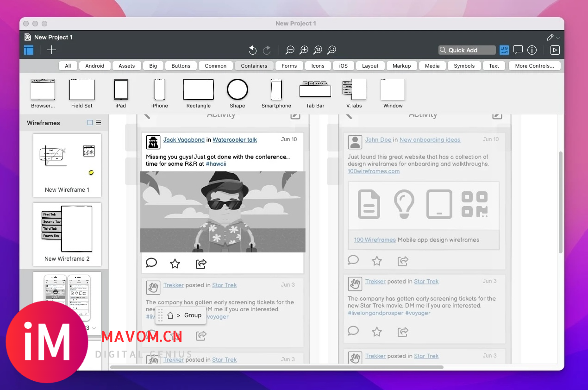Pick the Rectangle control

[199, 94]
